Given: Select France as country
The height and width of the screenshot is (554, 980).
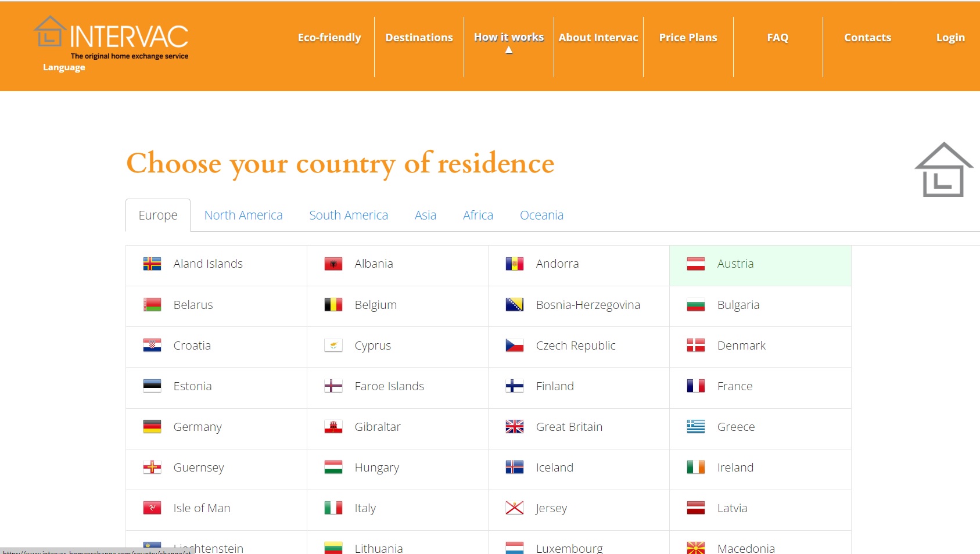Looking at the screenshot, I should pos(734,386).
